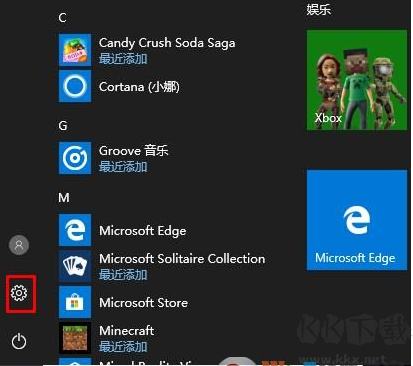Click 最近添加 under Groove 音乐
This screenshot has height=366, width=413.
pyautogui.click(x=123, y=167)
